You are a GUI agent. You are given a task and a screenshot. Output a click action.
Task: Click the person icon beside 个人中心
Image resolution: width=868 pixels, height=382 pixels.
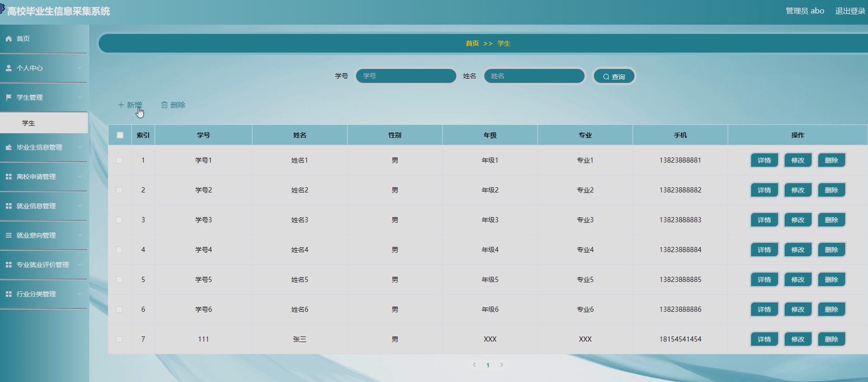coord(9,68)
